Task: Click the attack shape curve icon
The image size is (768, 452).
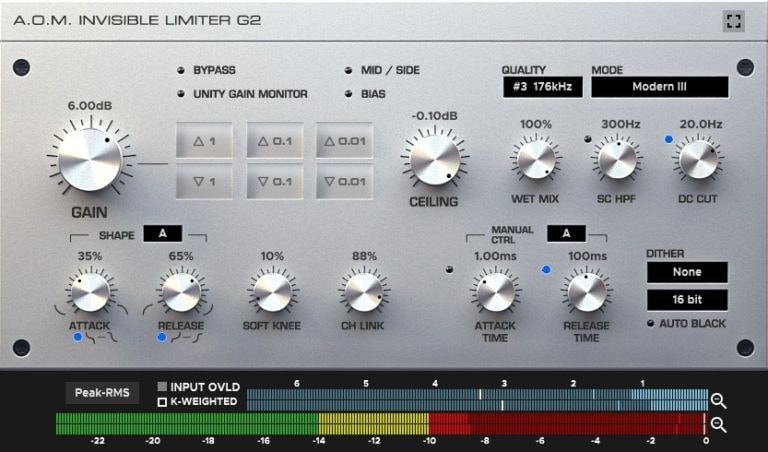Action: 102,337
